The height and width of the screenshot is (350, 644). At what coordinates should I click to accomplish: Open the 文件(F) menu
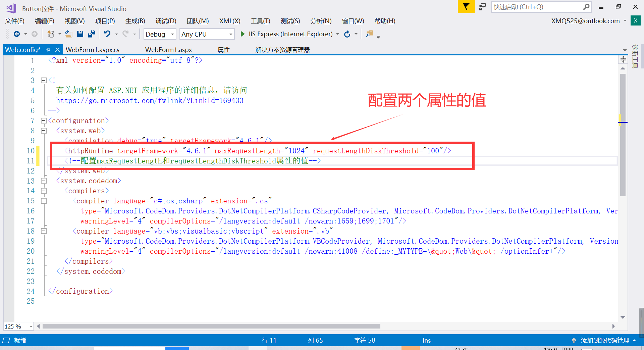15,21
